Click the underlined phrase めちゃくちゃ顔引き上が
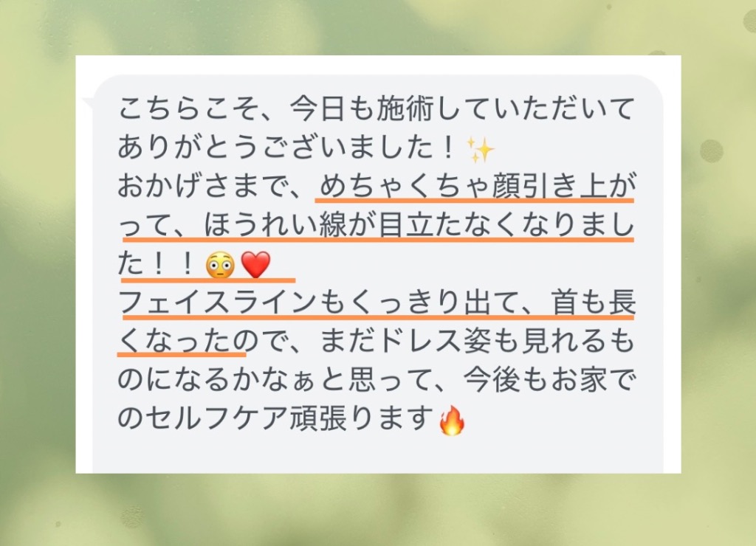The width and height of the screenshot is (756, 546). tap(476, 186)
